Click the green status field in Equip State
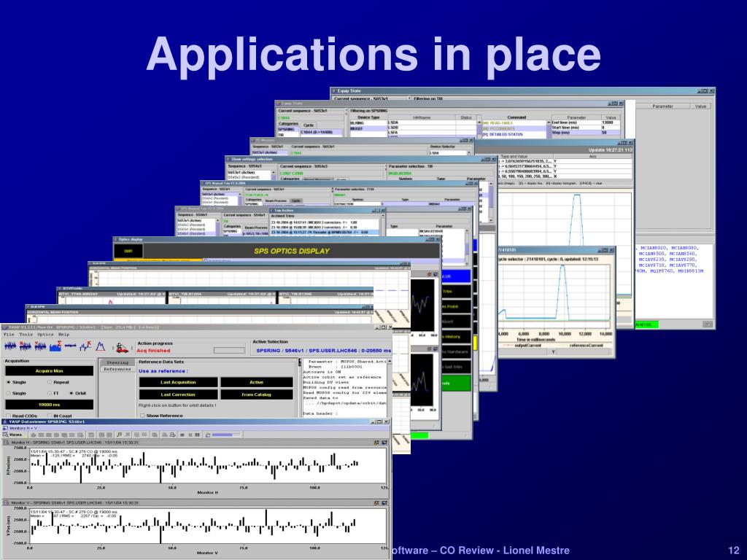Screen dimensions: 747x560 pos(646,324)
